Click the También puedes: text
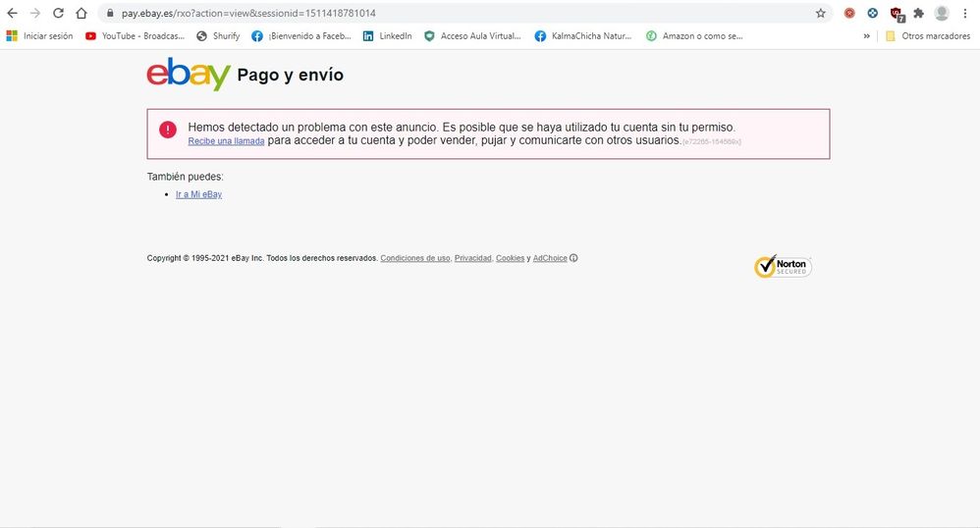Viewport: 980px width, 528px height. (x=185, y=177)
